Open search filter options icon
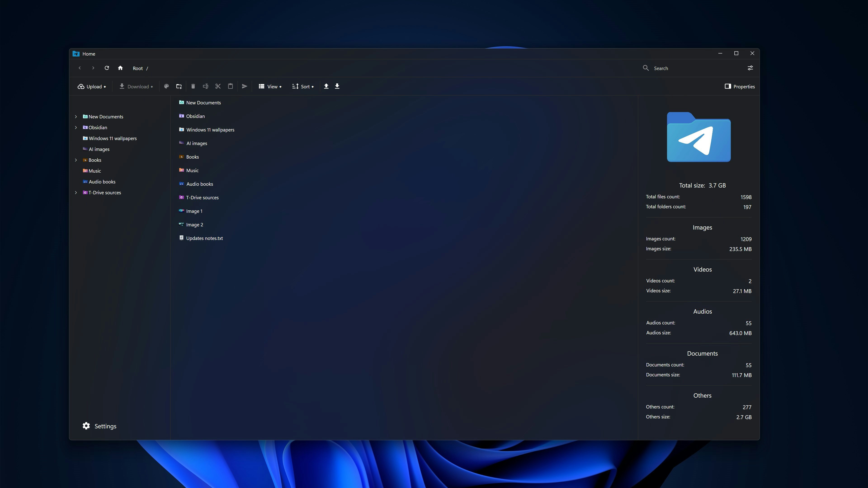868x488 pixels. [750, 68]
